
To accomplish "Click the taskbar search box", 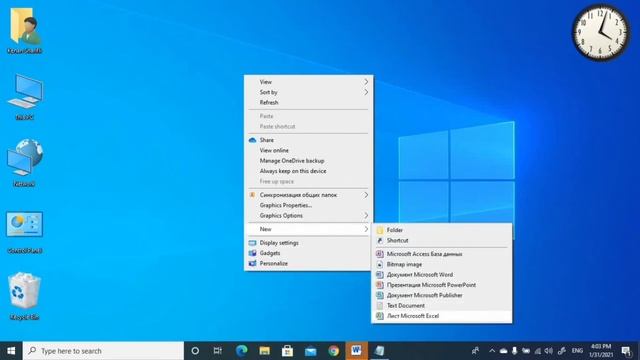I will 103,351.
